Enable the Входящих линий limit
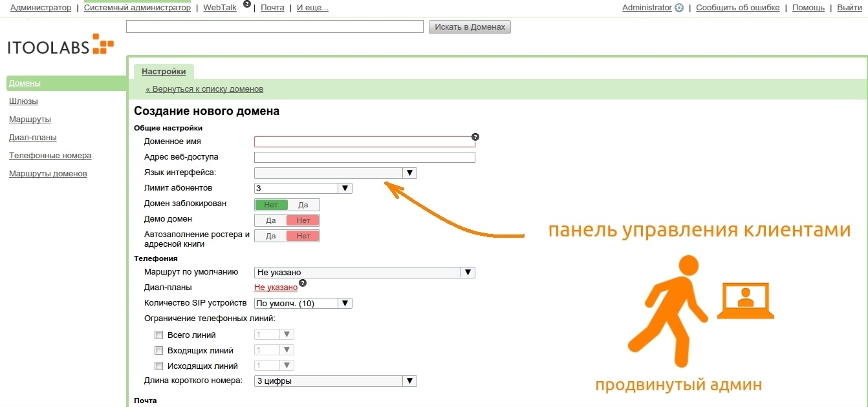 point(158,350)
